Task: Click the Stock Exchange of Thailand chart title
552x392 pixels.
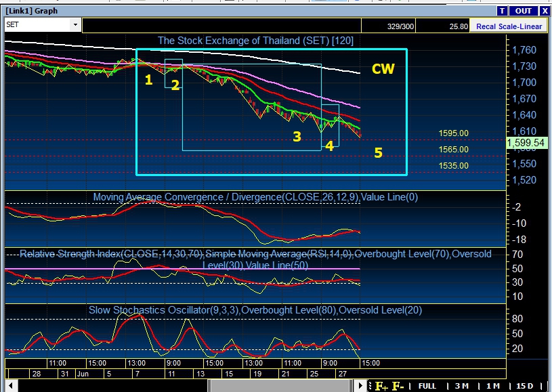Action: [255, 41]
